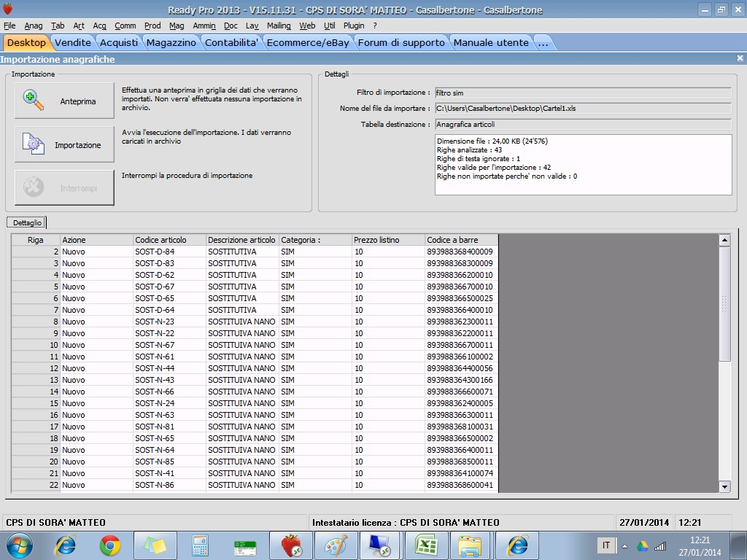Click the IT language indicator

[x=606, y=545]
